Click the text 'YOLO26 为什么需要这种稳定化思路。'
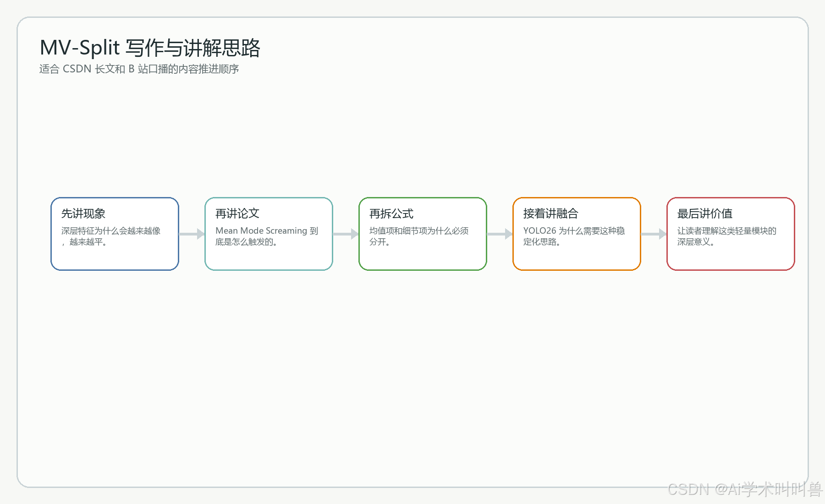Image resolution: width=825 pixels, height=504 pixels. click(x=574, y=236)
